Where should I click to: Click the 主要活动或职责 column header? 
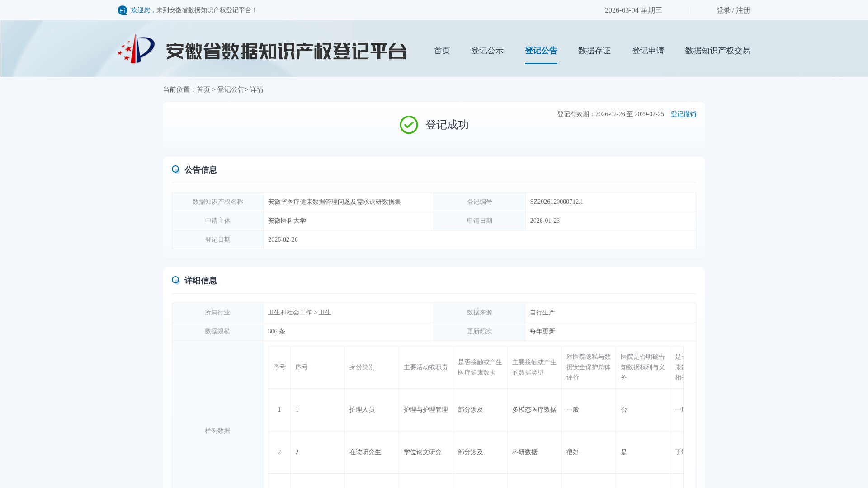425,367
